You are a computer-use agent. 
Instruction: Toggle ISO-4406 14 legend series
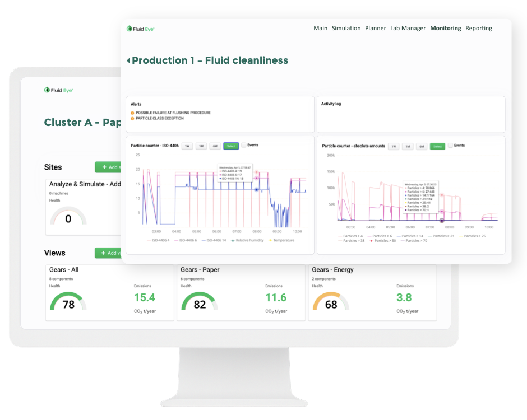coord(214,240)
